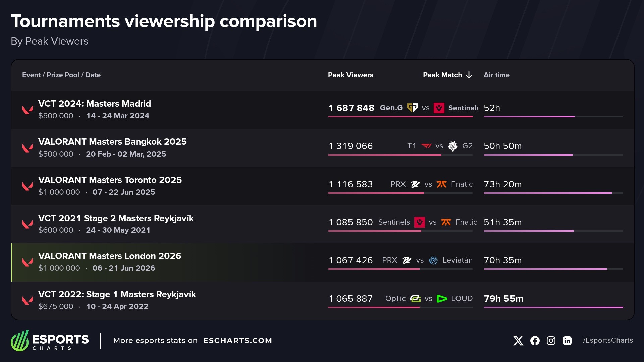Open VALORANT Masters London 2026 event title

pyautogui.click(x=110, y=256)
